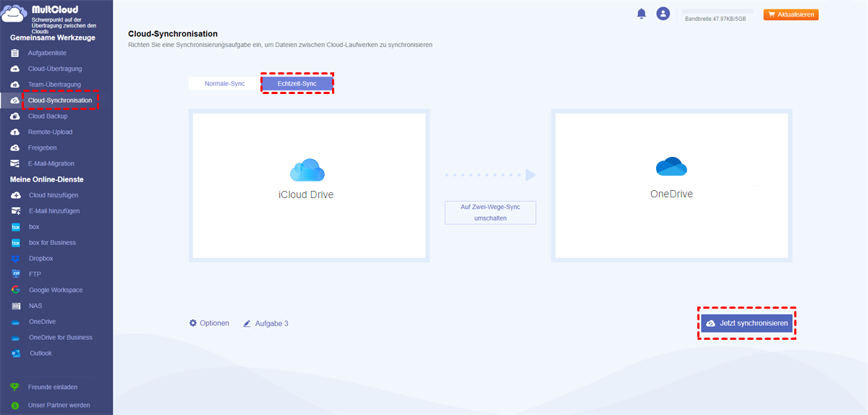The image size is (868, 415).
Task: Click the FTP service icon
Action: pyautogui.click(x=15, y=274)
